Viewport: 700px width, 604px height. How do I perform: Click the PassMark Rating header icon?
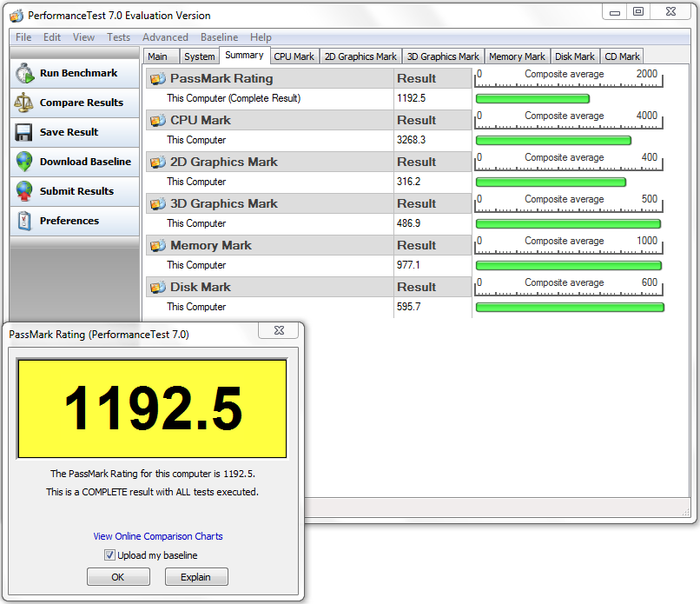click(x=157, y=78)
